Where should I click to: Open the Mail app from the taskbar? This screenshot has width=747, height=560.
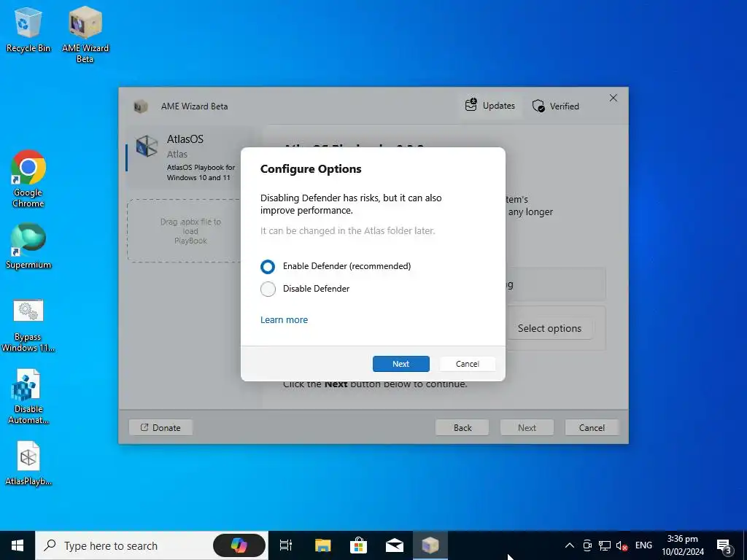click(x=395, y=545)
